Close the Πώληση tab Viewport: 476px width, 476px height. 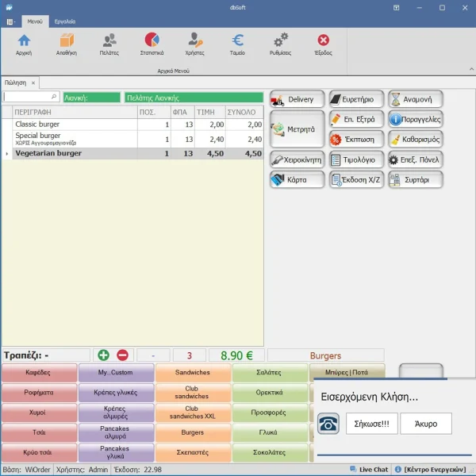[x=33, y=83]
